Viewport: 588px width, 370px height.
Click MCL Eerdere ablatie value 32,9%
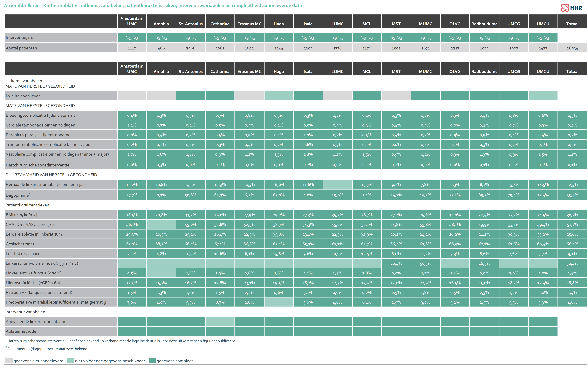coord(367,234)
